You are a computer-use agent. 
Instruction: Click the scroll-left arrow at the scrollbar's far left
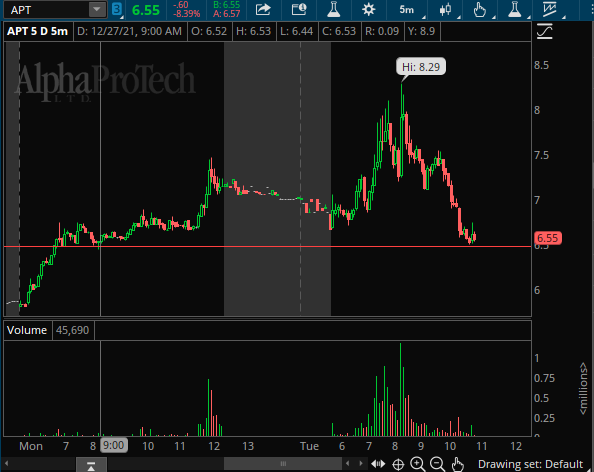tap(6, 464)
